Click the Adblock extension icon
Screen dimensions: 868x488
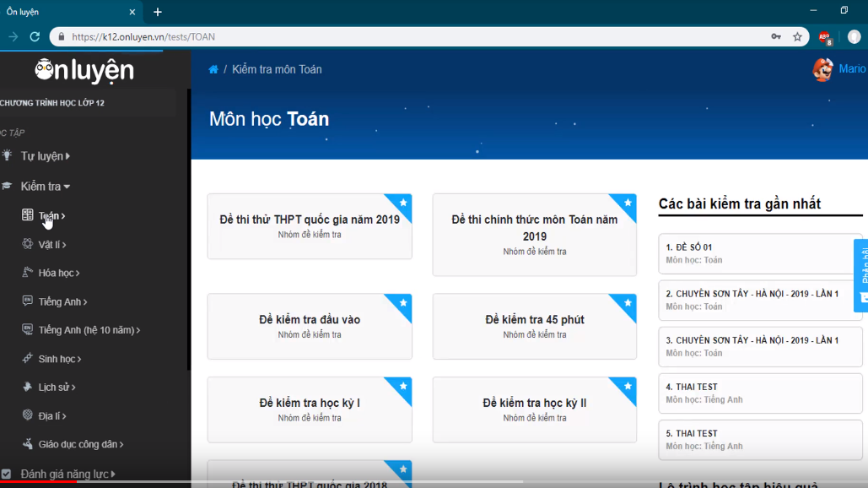pyautogui.click(x=824, y=37)
